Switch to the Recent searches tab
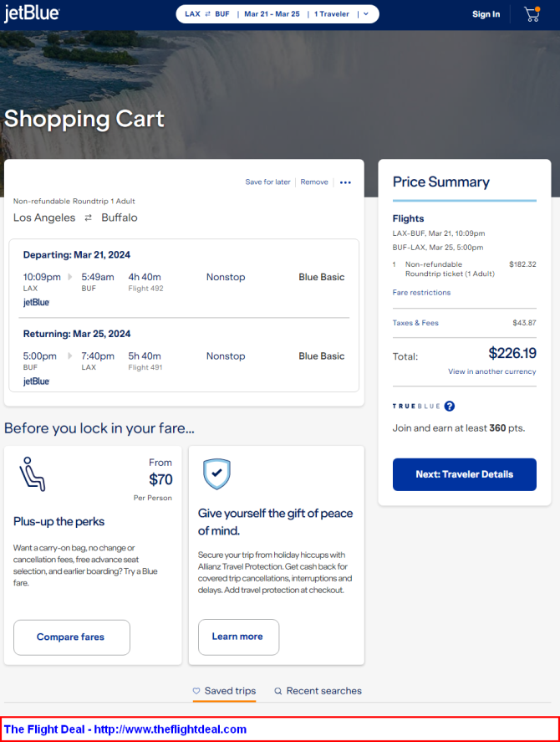 tap(318, 691)
